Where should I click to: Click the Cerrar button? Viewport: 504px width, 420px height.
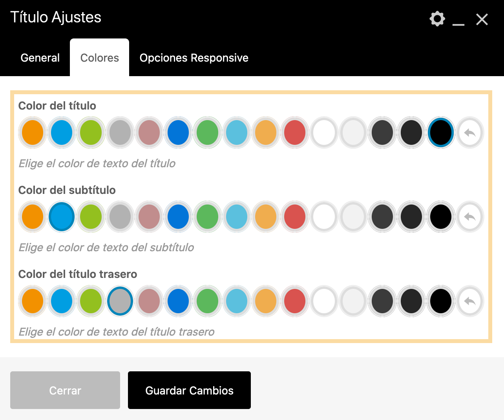[x=65, y=390]
